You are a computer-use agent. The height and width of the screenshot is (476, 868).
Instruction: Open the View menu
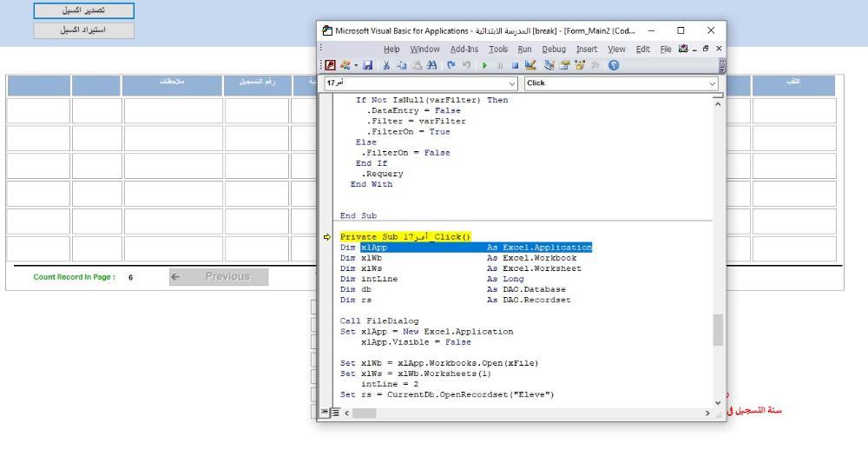[616, 50]
